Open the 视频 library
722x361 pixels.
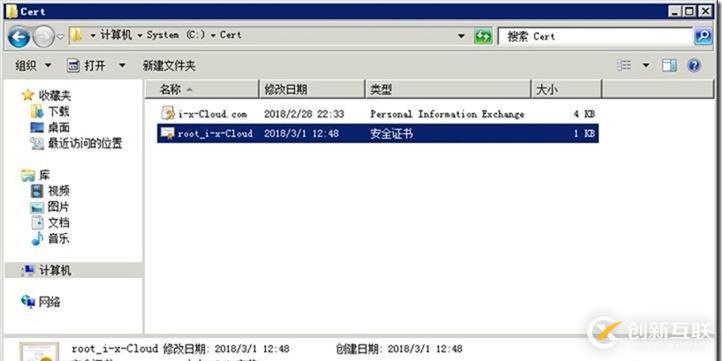point(58,191)
